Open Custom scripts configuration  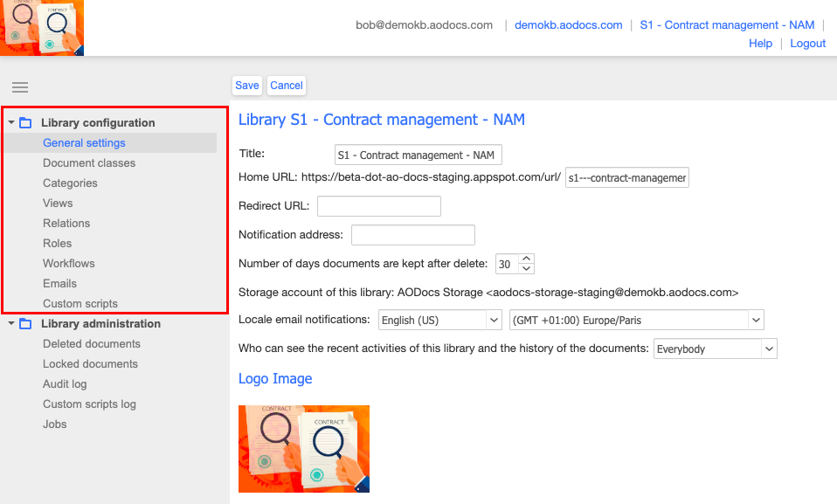80,303
